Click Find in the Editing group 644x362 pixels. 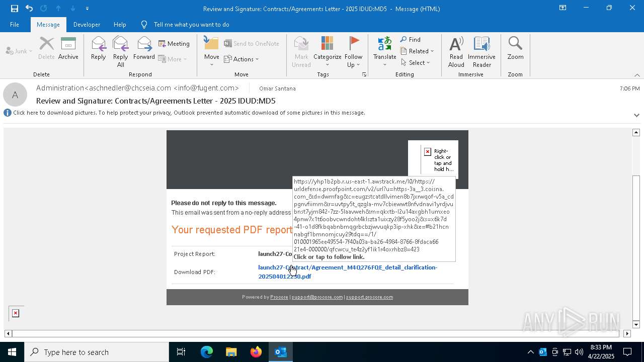pos(411,39)
